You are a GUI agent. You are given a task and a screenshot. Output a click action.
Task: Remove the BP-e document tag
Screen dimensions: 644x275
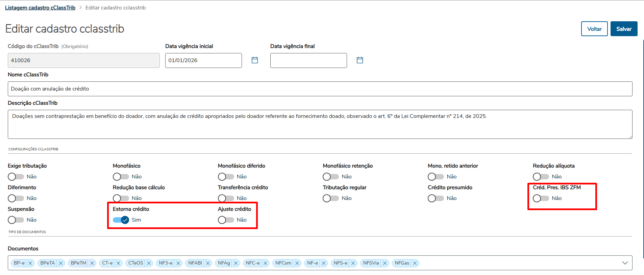(x=30, y=263)
